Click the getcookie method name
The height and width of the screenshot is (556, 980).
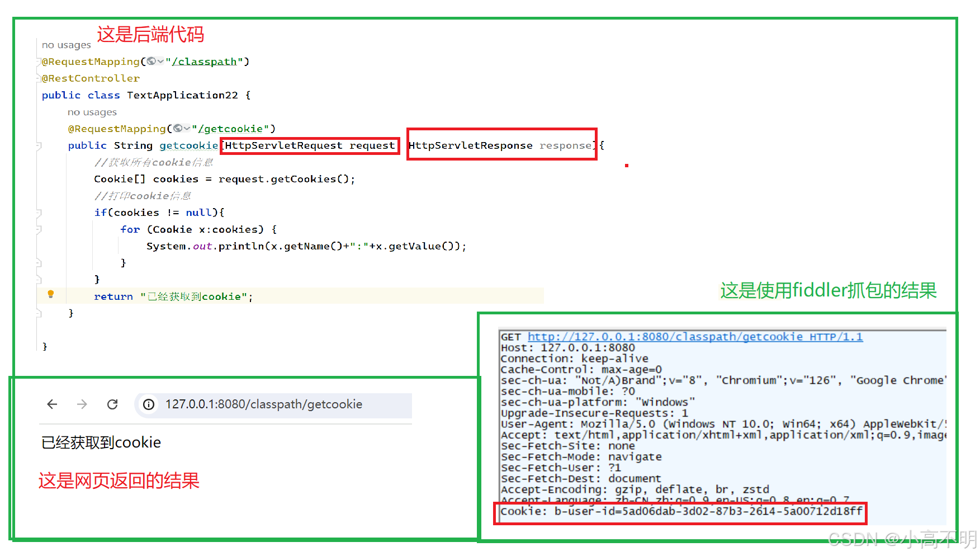pos(188,145)
